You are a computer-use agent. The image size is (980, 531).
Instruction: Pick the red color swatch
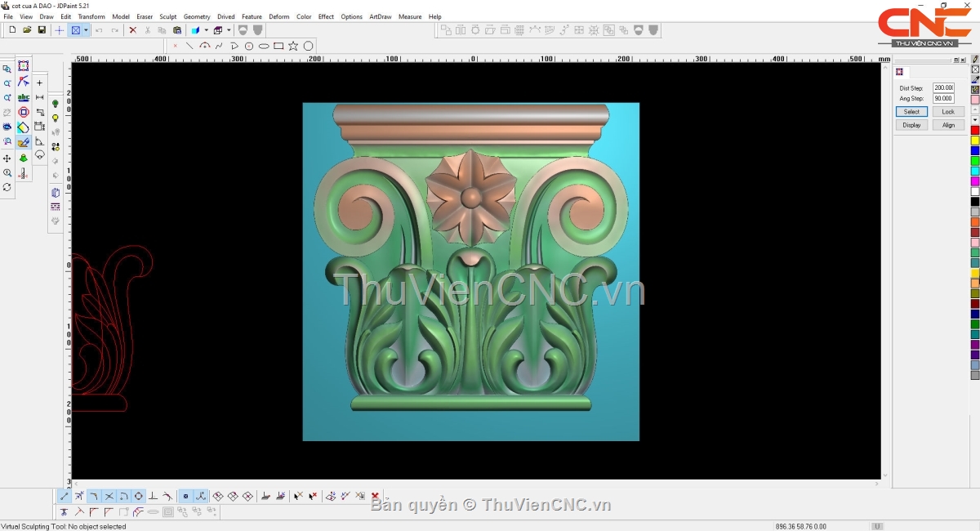click(x=974, y=131)
